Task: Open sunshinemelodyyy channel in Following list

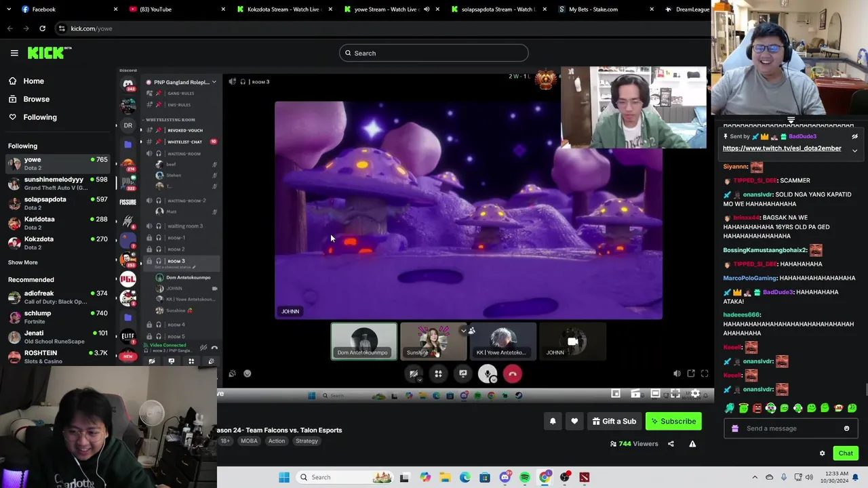Action: click(58, 183)
